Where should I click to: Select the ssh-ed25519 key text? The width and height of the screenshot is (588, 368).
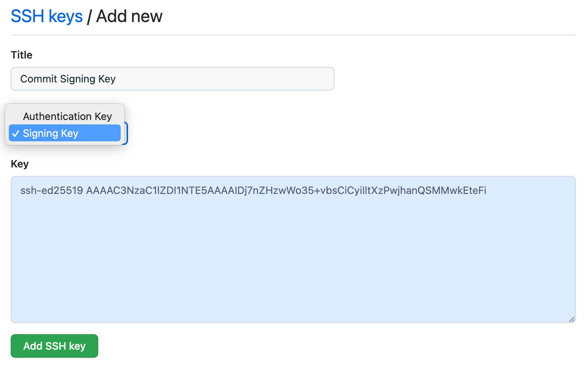point(253,191)
